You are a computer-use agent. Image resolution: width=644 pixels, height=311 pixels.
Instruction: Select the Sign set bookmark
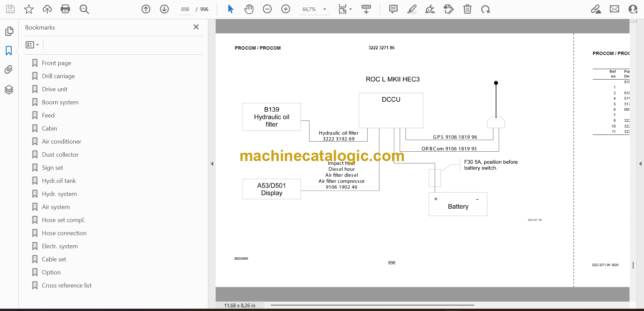pos(52,168)
